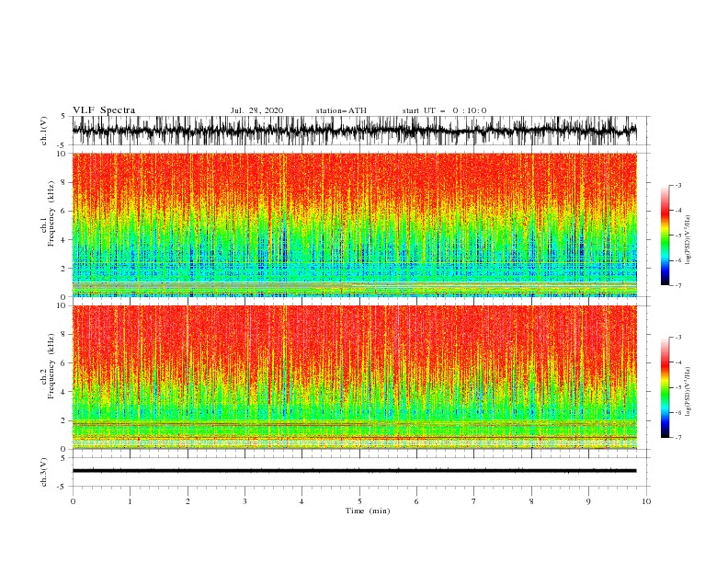
Task: Click the "ch.3(V)" axis label
Action: pyautogui.click(x=44, y=472)
